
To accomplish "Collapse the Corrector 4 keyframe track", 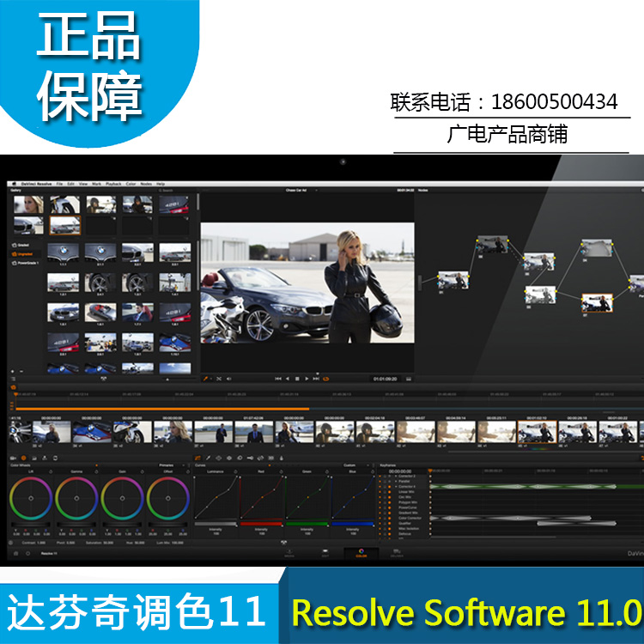I will (396, 486).
